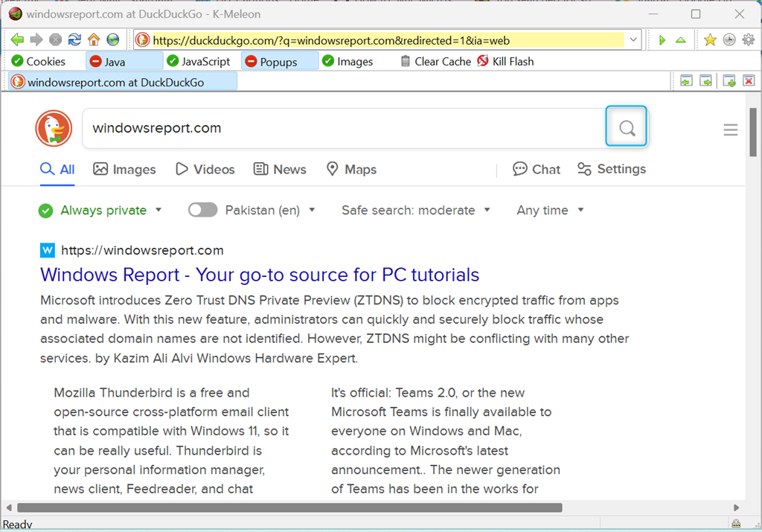Click the Windows Report favicon
Screen dimensions: 762x532
[x=47, y=250]
